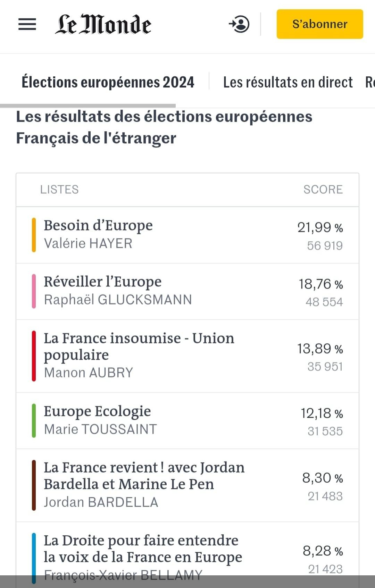Click the orange Besoin d'Europe color bar
This screenshot has width=375, height=588.
(x=34, y=235)
